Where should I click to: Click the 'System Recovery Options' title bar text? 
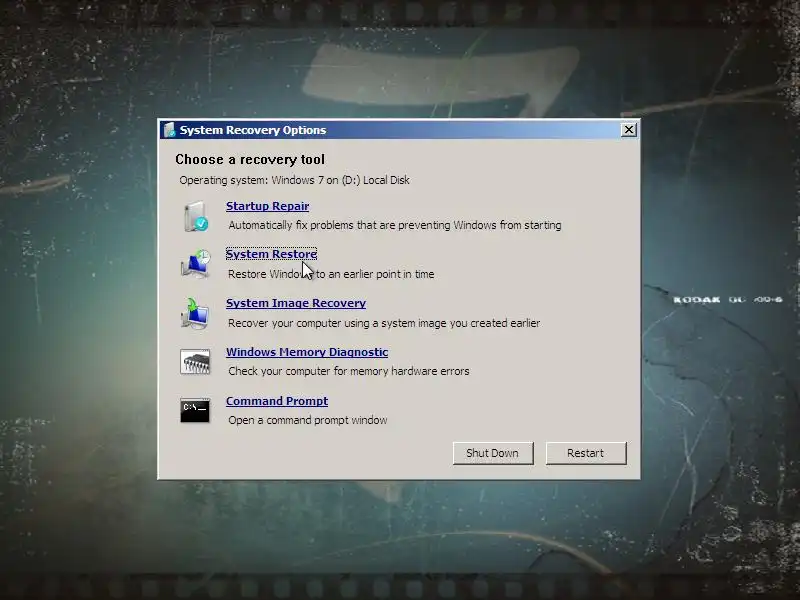click(x=253, y=130)
